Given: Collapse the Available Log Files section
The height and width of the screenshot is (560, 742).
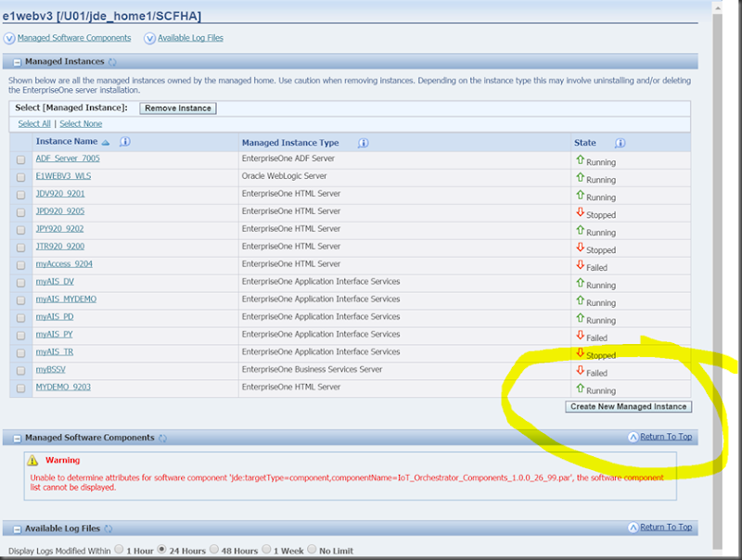Looking at the screenshot, I should click(x=17, y=529).
